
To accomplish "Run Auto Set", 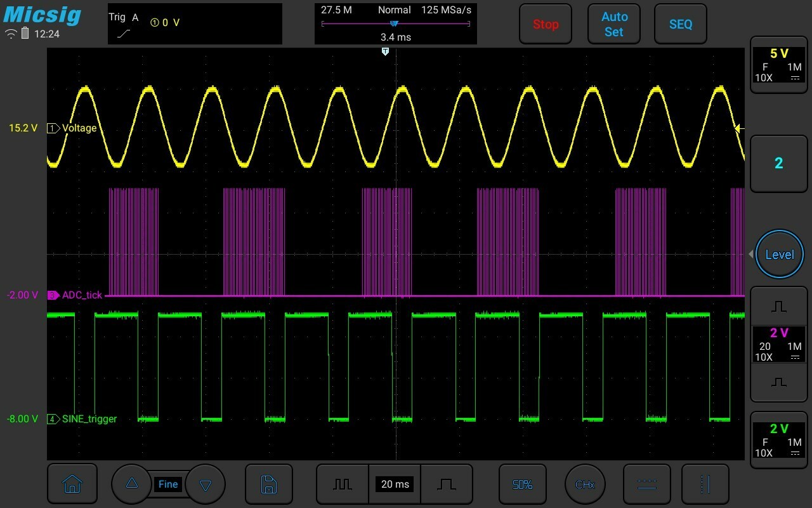I will coord(614,24).
